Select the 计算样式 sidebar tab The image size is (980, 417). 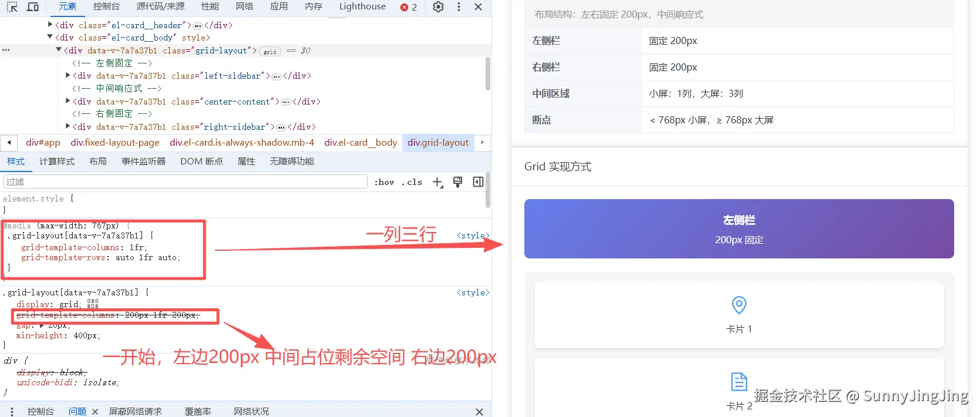point(57,162)
